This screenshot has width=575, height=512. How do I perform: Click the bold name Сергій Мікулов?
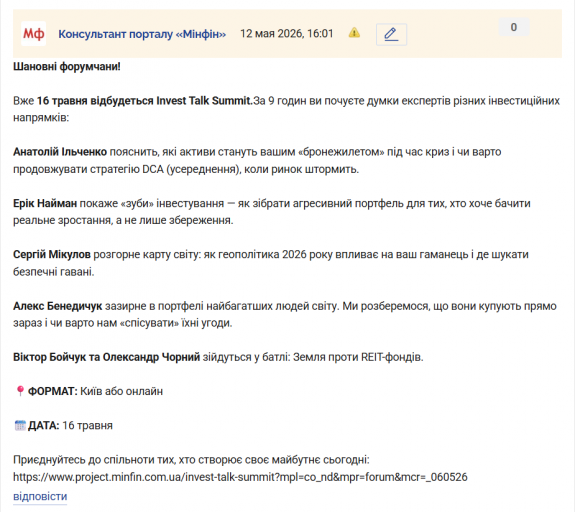(x=52, y=255)
